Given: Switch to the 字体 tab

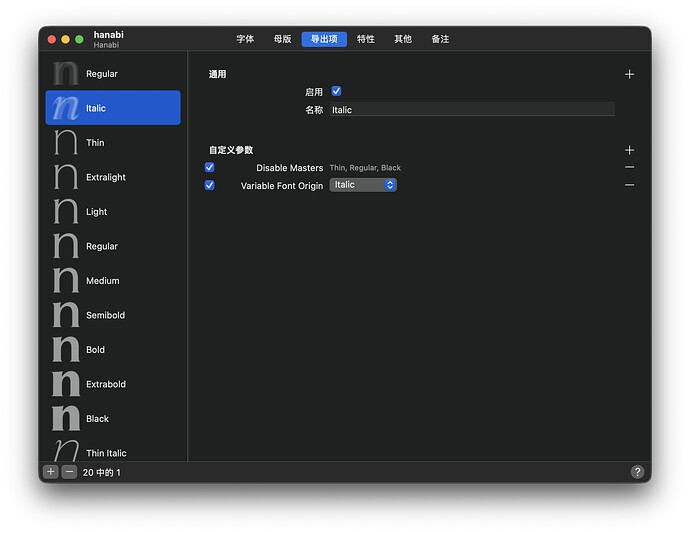Looking at the screenshot, I should (245, 39).
